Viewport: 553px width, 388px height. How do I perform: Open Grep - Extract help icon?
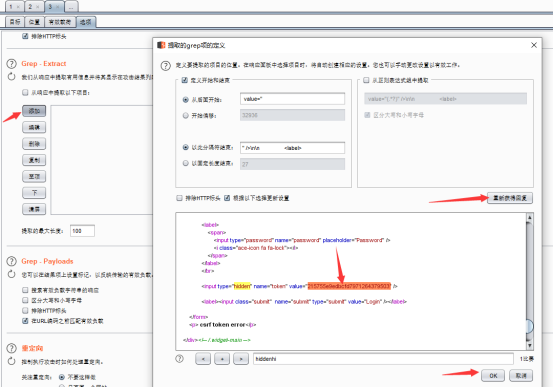12,63
